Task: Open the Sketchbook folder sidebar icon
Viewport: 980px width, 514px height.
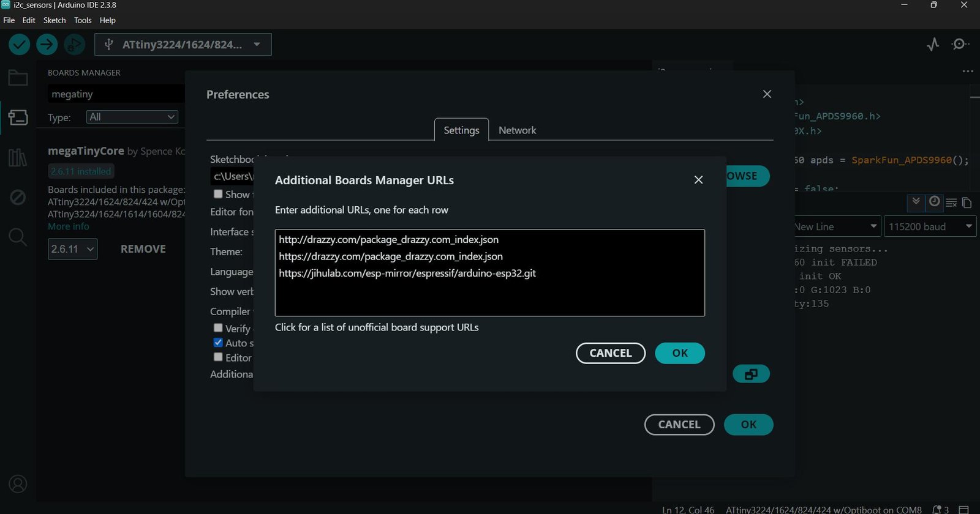Action: pos(18,78)
